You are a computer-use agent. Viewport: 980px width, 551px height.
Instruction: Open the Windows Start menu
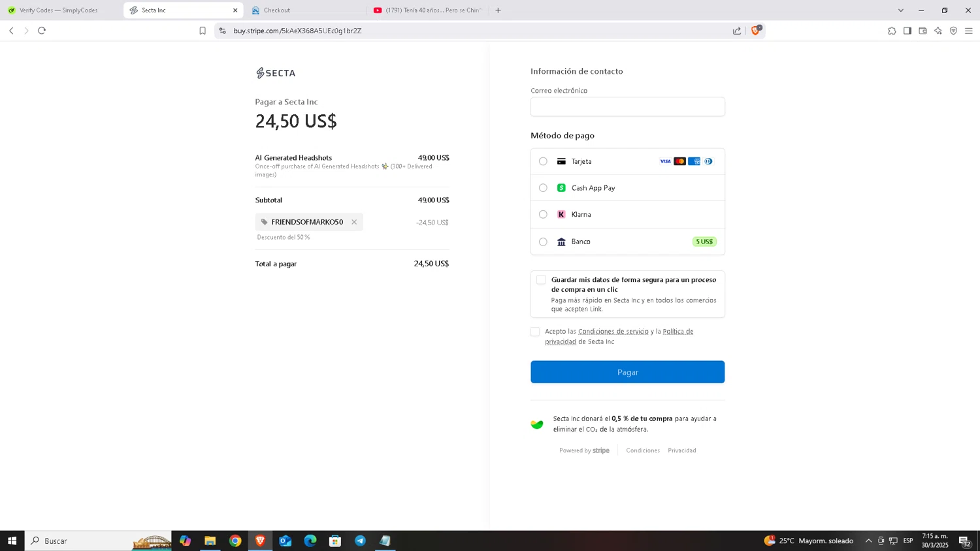pos(12,541)
